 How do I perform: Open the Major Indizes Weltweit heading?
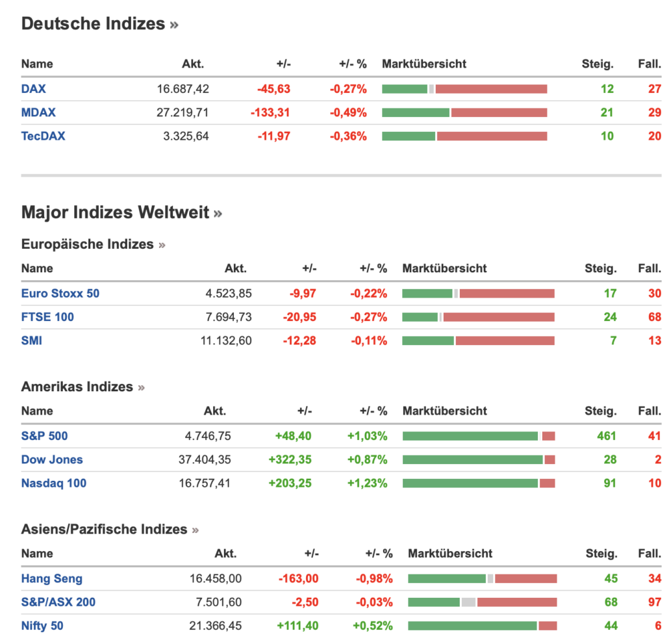(x=121, y=213)
